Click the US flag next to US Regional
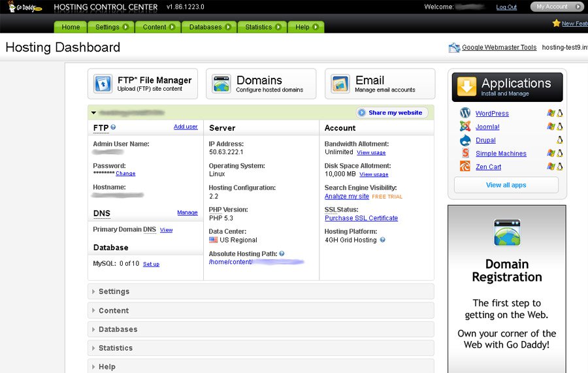 coord(214,240)
